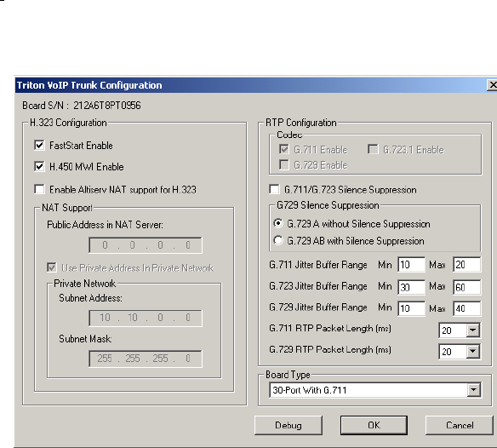Open G.711 RTP Packet Length dropdown
The height and width of the screenshot is (448, 497).
[472, 330]
